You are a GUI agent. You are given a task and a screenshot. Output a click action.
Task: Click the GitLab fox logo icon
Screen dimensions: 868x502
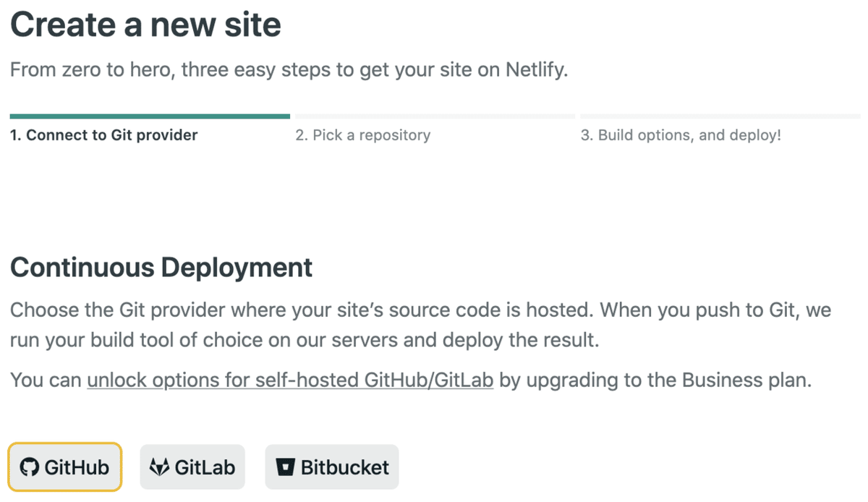(158, 467)
